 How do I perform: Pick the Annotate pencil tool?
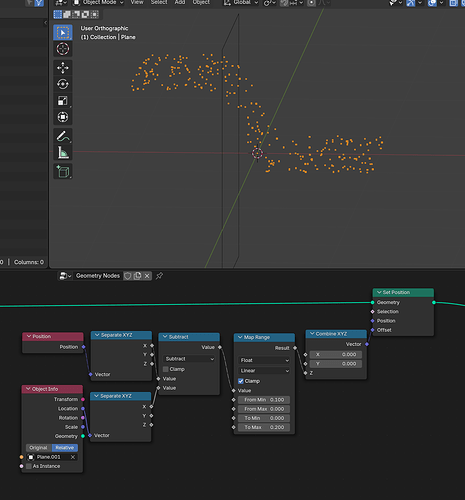63,136
